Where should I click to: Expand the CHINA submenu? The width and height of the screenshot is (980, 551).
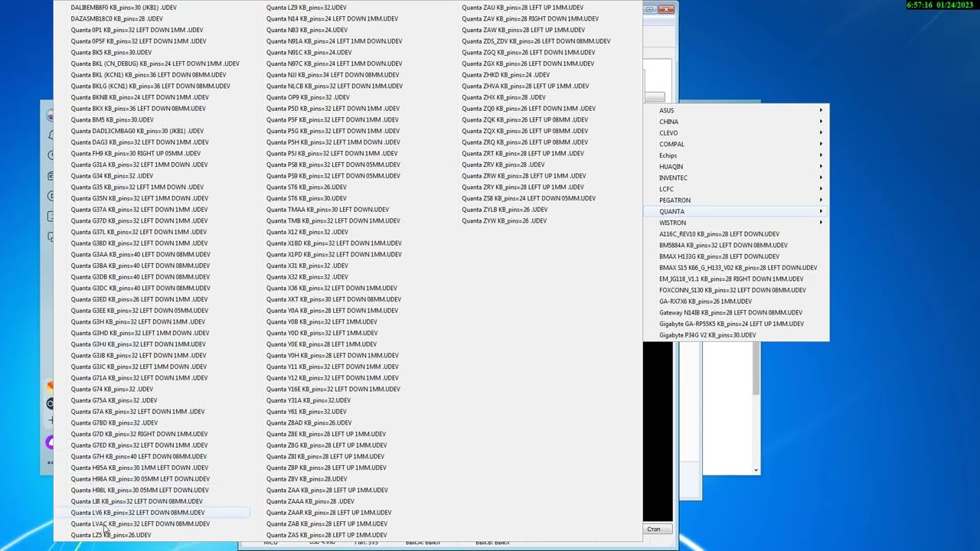point(737,122)
